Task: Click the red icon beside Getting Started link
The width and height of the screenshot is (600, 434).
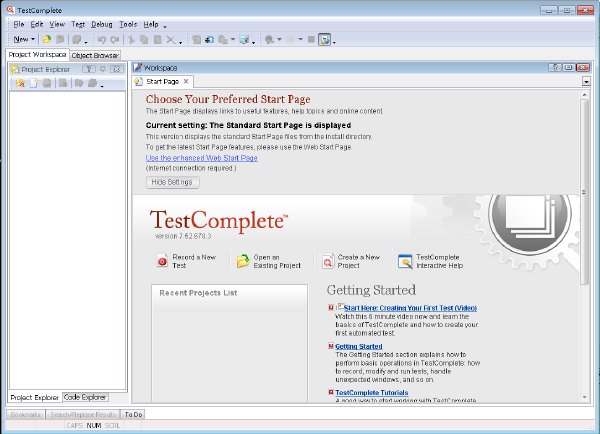Action: (331, 346)
